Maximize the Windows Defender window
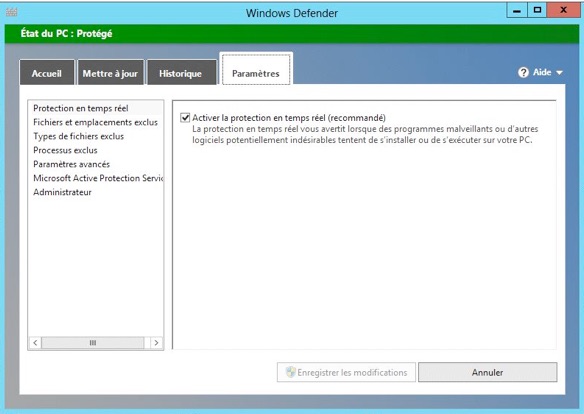The width and height of the screenshot is (584, 414). (x=537, y=11)
